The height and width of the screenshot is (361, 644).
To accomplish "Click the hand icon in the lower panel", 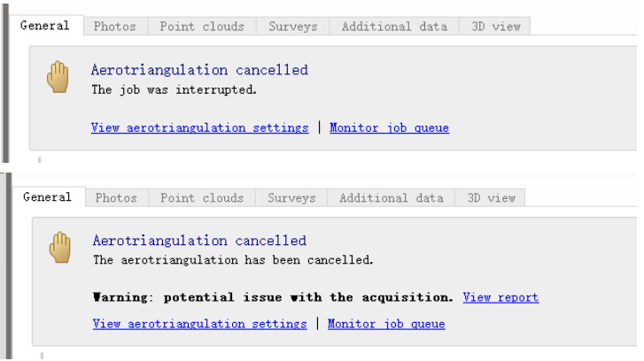I will coord(59,247).
